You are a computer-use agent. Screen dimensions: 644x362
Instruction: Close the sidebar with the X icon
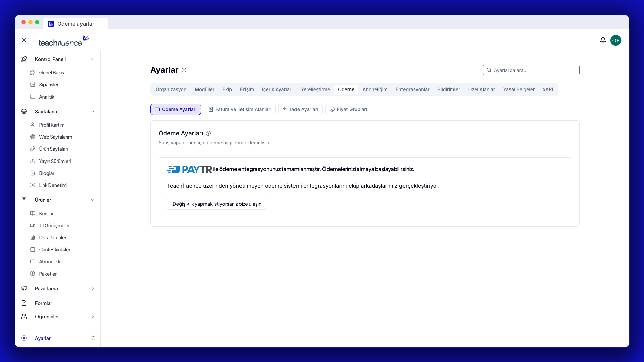[24, 40]
